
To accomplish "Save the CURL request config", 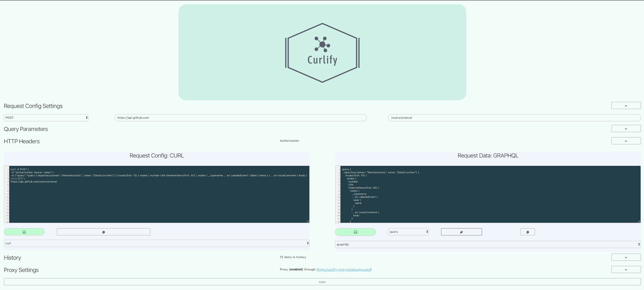I will click(x=24, y=232).
